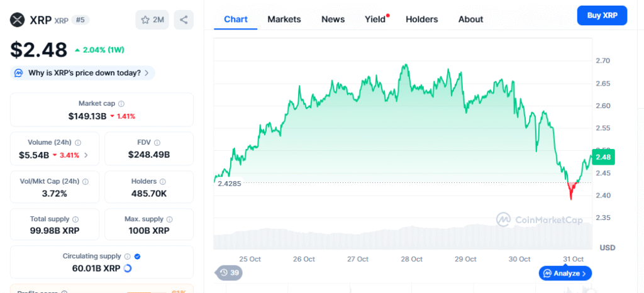Expand "Why is XRP's price down today?"
644x293 pixels.
[82, 73]
